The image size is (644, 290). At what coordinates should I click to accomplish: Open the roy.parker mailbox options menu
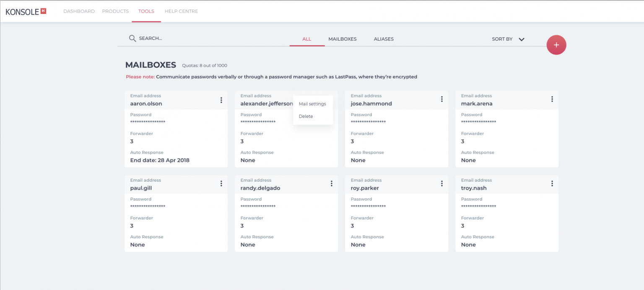[x=441, y=183]
